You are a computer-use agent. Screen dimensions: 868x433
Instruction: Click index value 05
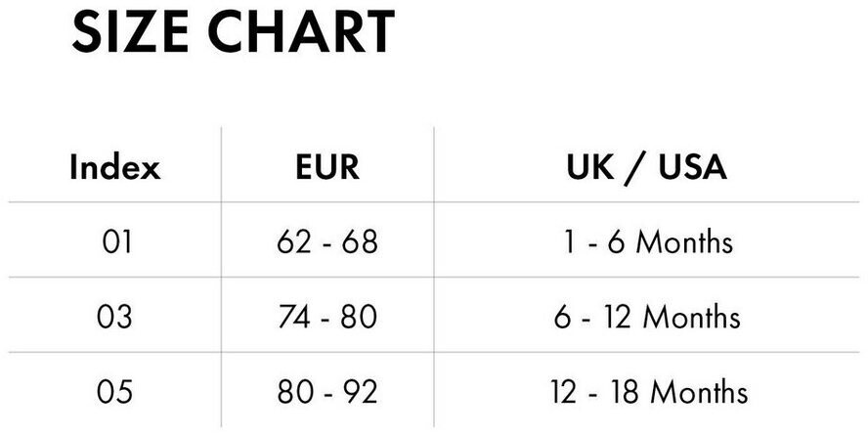tap(115, 392)
